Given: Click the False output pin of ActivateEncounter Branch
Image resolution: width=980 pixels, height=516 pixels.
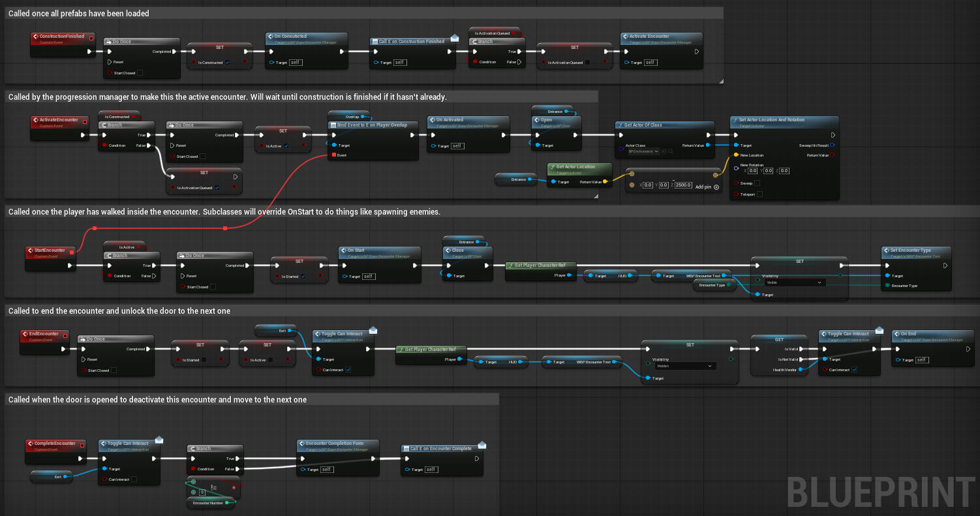Looking at the screenshot, I should (x=149, y=145).
